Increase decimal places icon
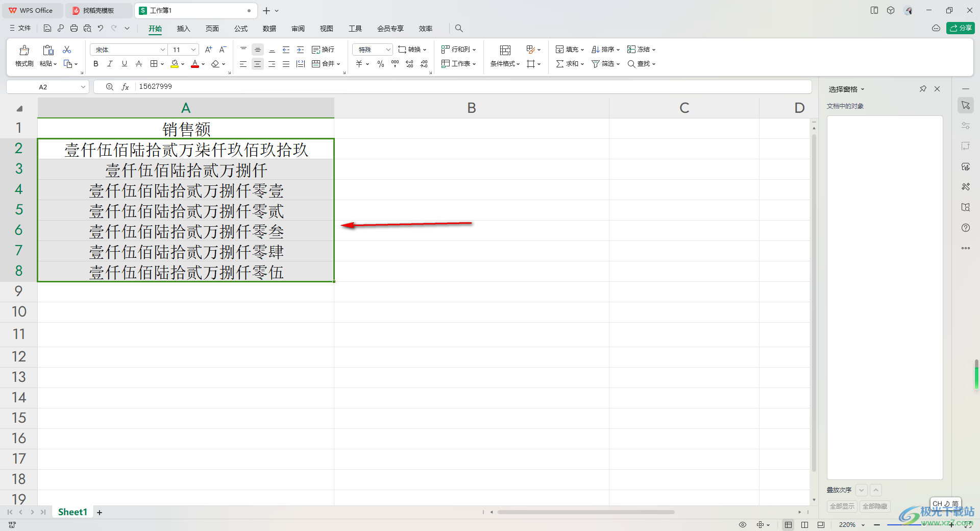The height and width of the screenshot is (531, 980). pyautogui.click(x=409, y=64)
